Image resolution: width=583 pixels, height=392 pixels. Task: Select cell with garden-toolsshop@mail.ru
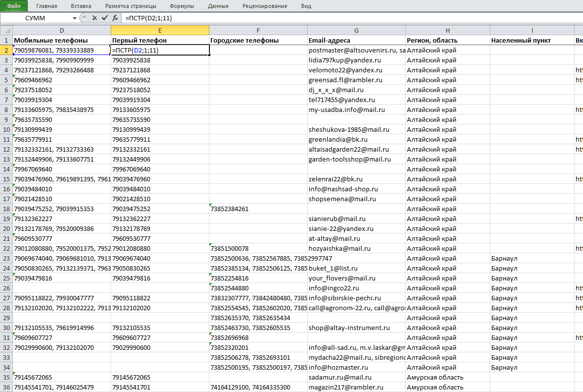356,159
